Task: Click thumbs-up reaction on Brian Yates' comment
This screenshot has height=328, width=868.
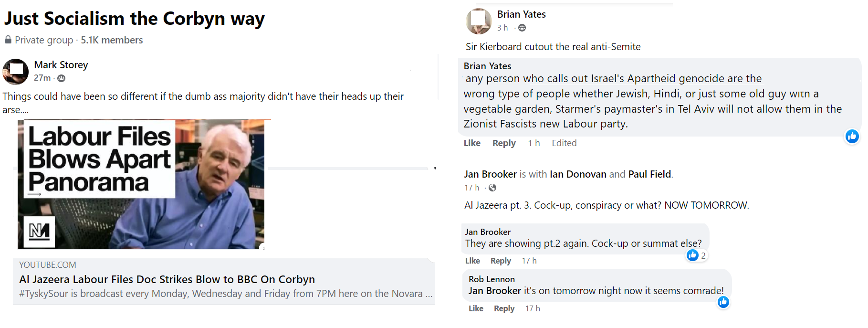Action: [x=852, y=137]
